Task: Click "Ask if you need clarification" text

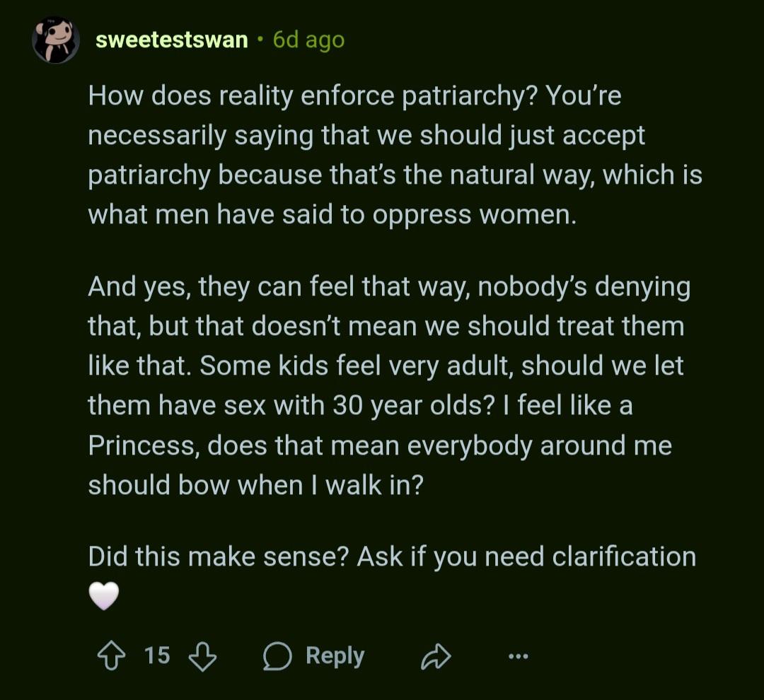Action: [x=526, y=556]
